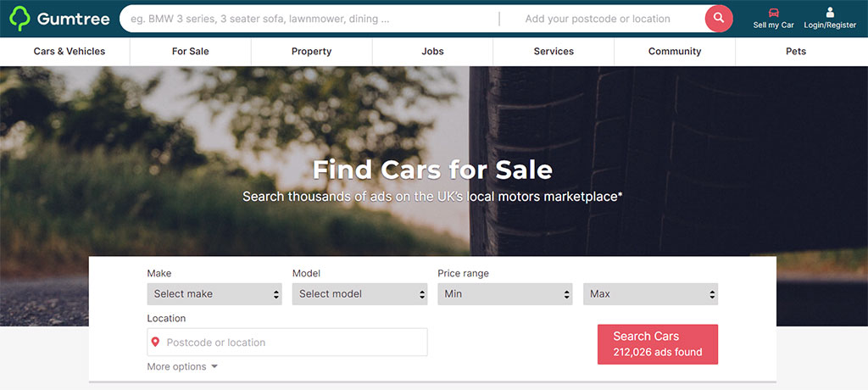Screen dimensions: 868x390
Task: Click the top keyword search field
Action: pos(310,19)
